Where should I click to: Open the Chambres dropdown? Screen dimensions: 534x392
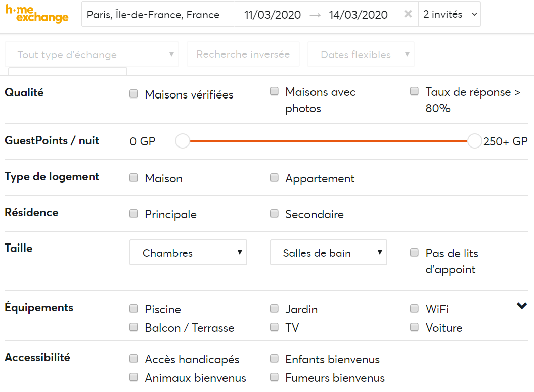(x=188, y=252)
